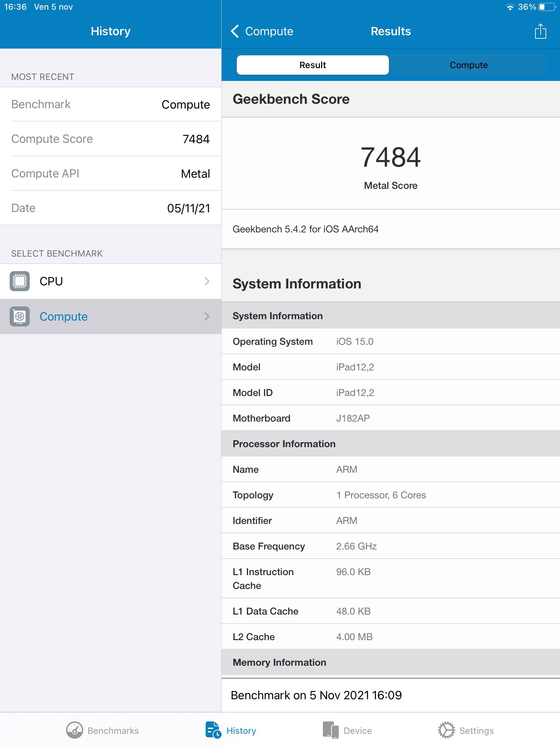Viewport: 560px width, 747px height.
Task: Expand Compute benchmark row chevron
Action: point(207,316)
